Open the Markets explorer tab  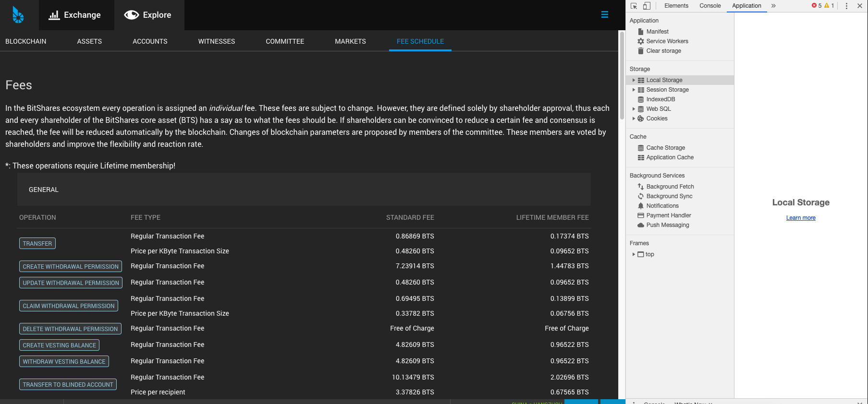click(350, 41)
